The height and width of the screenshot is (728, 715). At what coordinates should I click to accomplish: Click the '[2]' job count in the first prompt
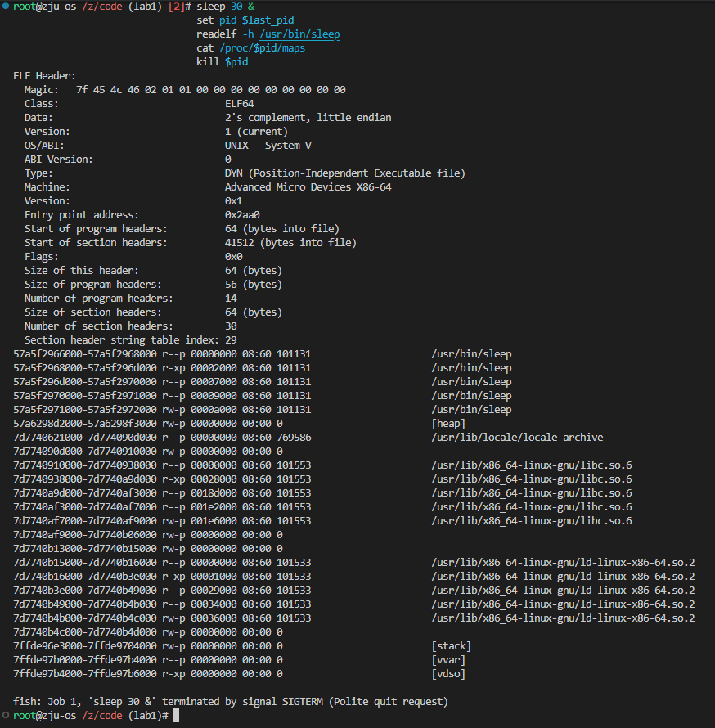pos(177,7)
